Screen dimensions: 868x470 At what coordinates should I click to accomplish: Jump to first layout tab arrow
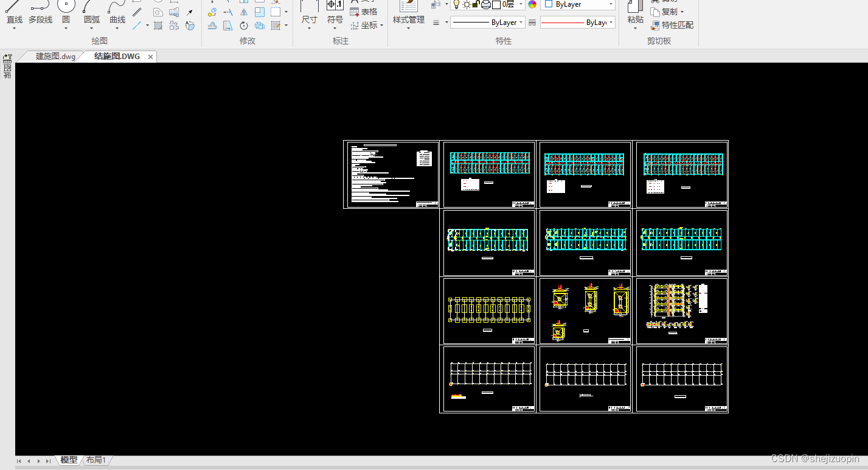pos(19,461)
